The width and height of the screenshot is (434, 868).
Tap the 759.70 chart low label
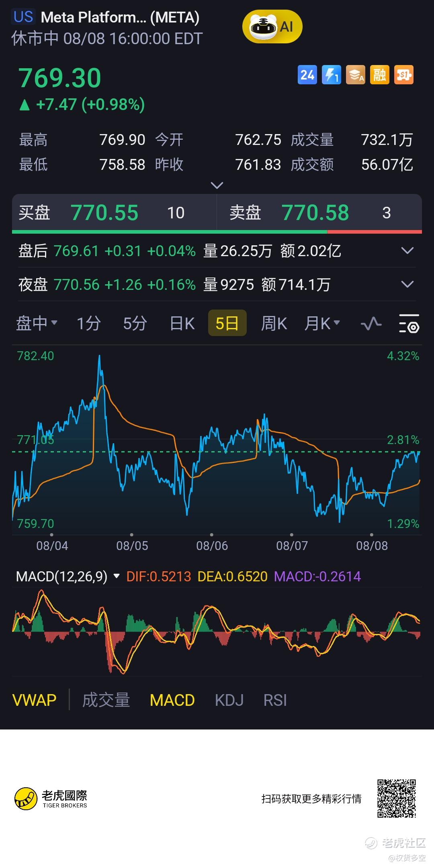(35, 524)
